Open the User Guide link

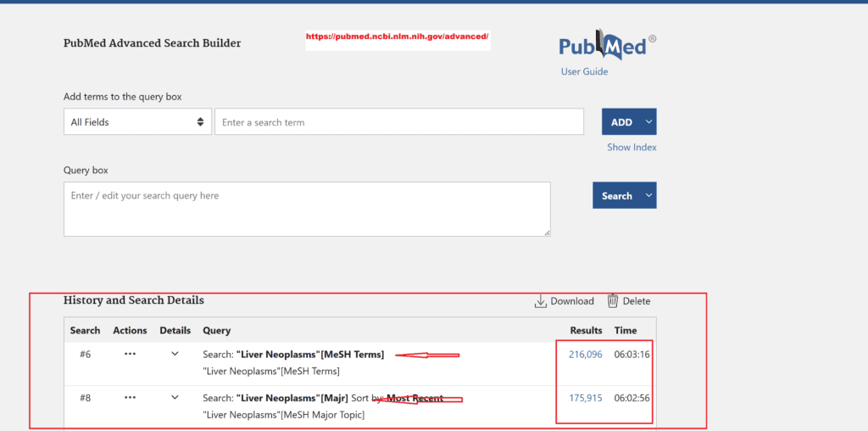click(x=584, y=71)
